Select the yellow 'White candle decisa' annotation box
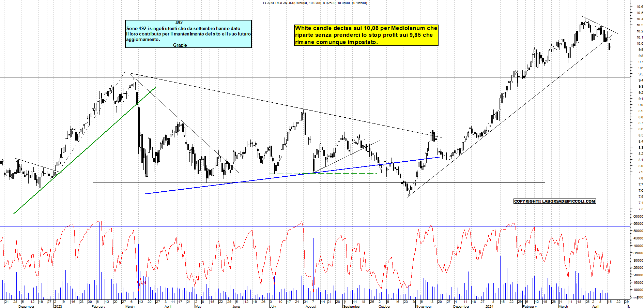 [366, 35]
